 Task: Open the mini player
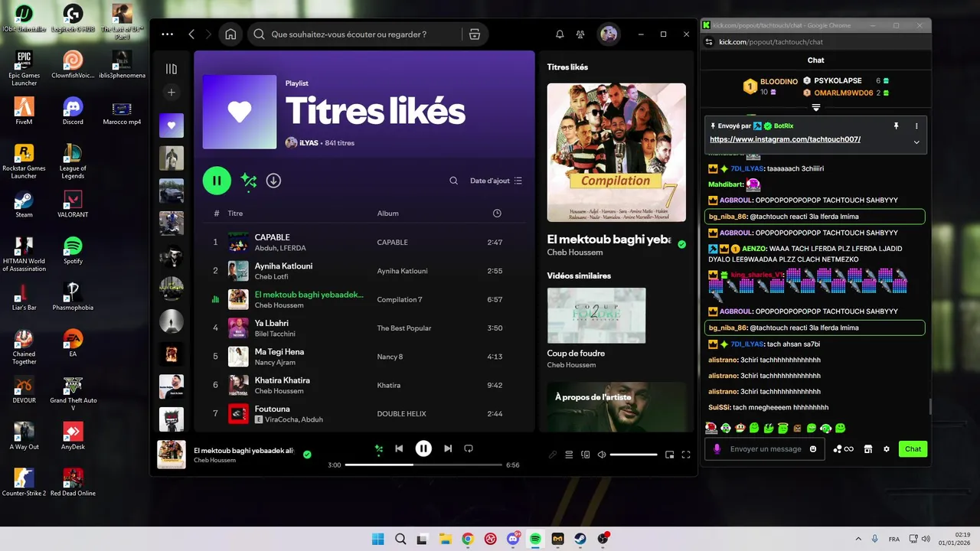pyautogui.click(x=669, y=455)
